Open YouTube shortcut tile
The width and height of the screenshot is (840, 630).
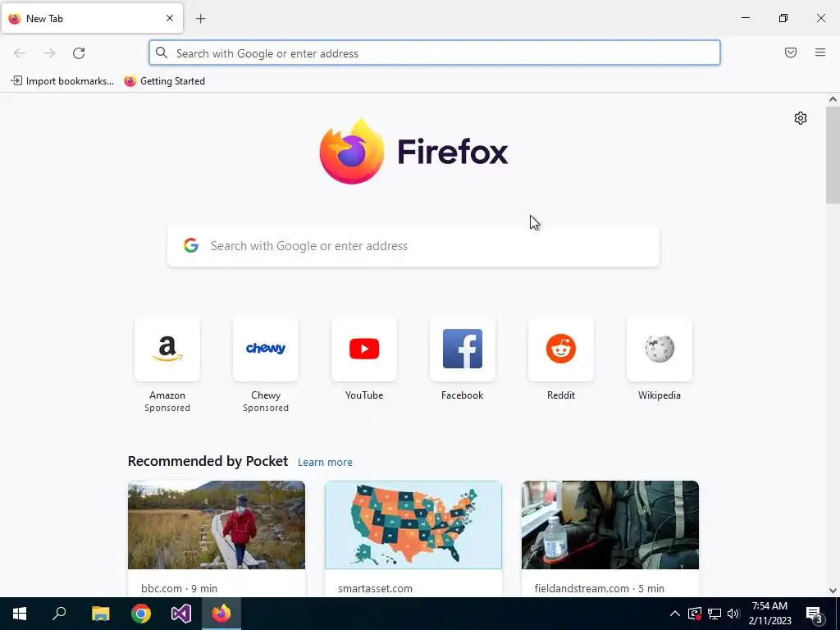click(364, 349)
